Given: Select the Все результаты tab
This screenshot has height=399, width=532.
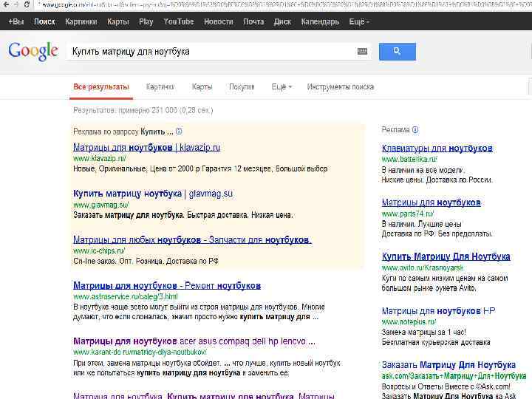Looking at the screenshot, I should point(101,87).
